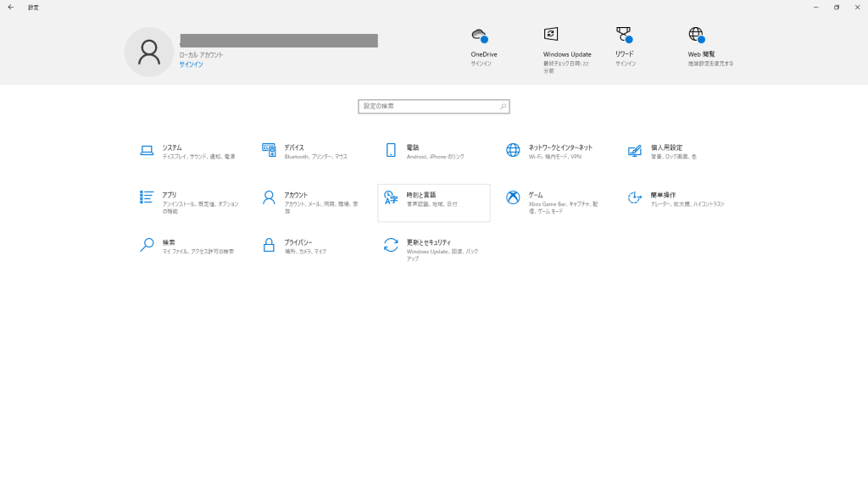Viewport: 868px width, 488px height.
Task: Go back with the arrow icon
Action: [x=11, y=7]
